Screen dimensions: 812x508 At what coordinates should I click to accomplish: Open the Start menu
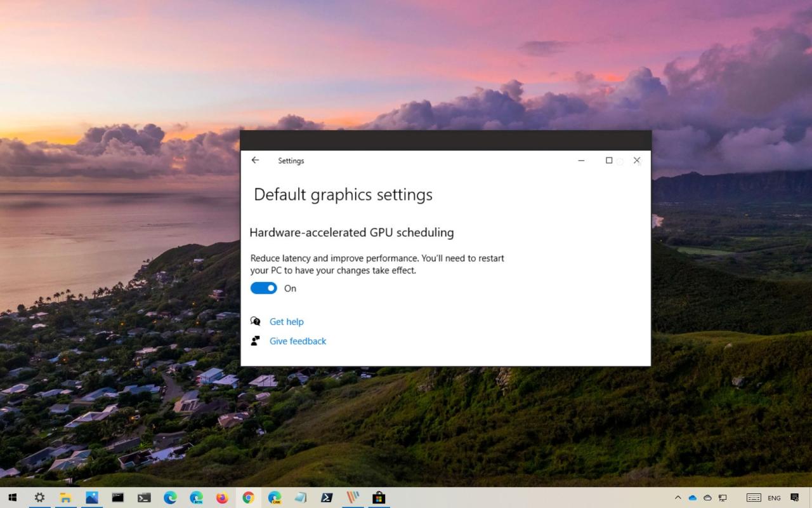[13, 497]
